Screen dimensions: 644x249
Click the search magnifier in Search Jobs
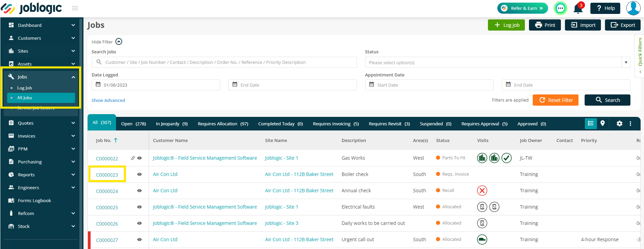tap(99, 62)
